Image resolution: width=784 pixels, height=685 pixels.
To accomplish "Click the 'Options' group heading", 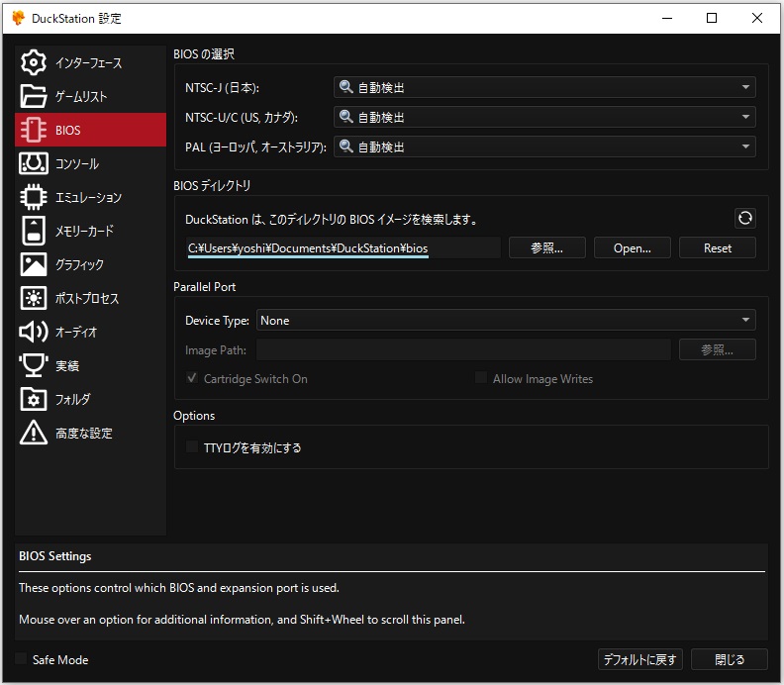I will (x=194, y=416).
